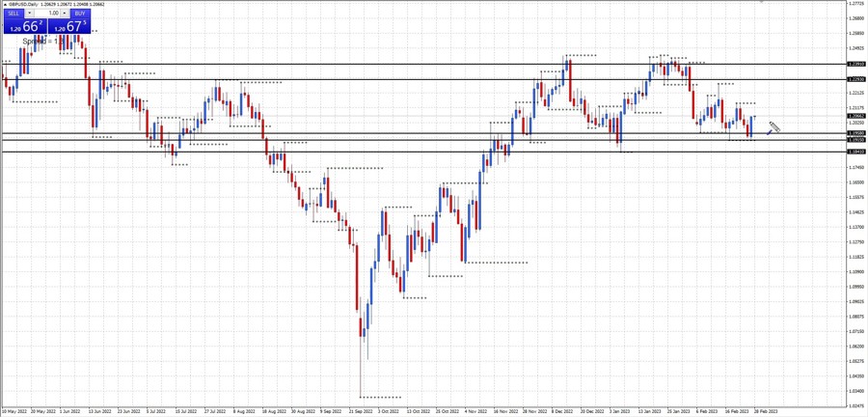The width and height of the screenshot is (868, 417).
Task: Select the topmost horizontal line's price tag
Action: point(854,64)
